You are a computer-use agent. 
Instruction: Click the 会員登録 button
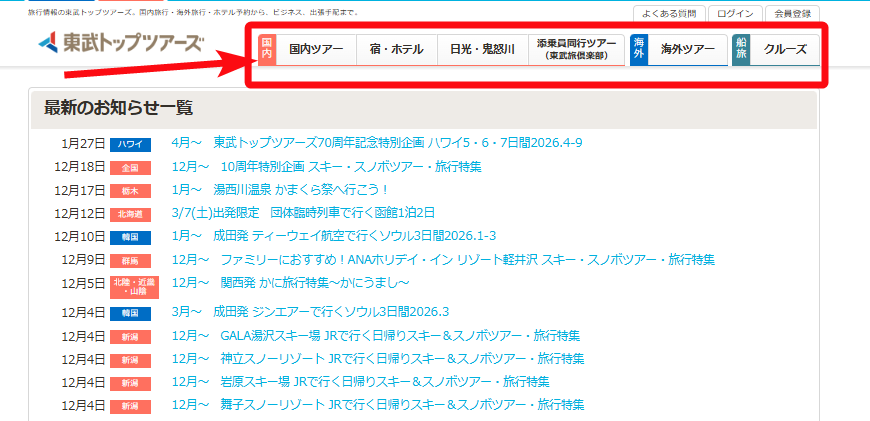[x=792, y=14]
